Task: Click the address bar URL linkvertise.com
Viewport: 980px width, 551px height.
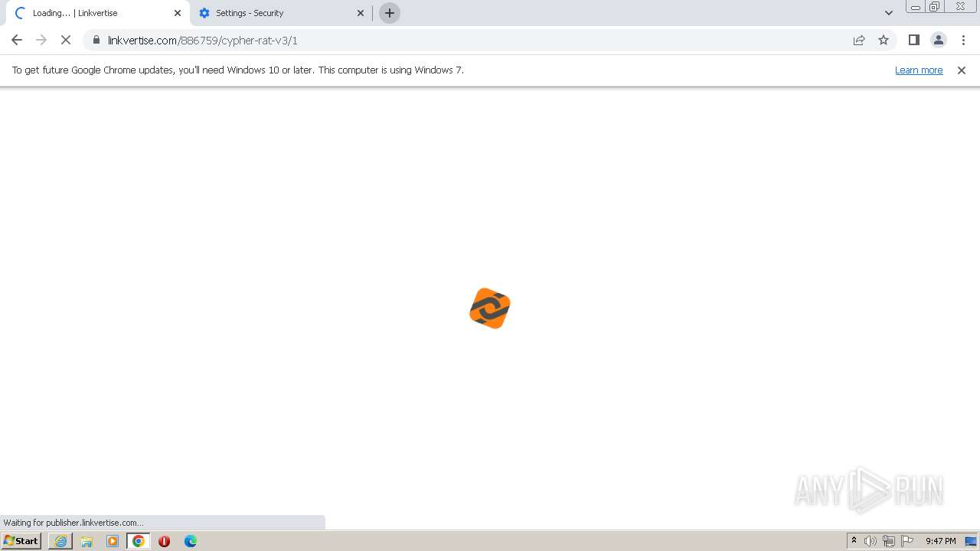Action: click(203, 40)
